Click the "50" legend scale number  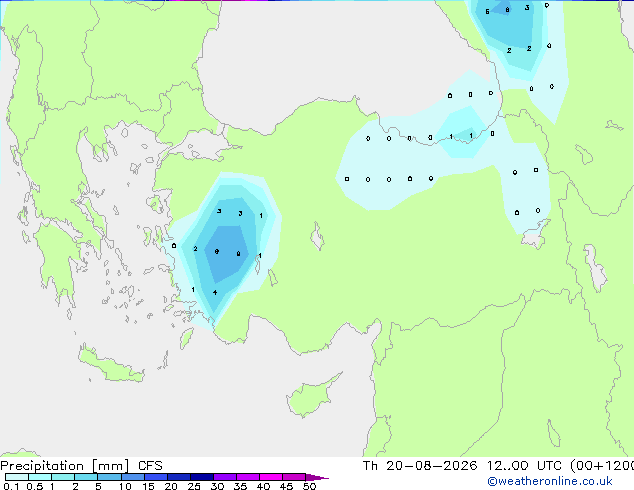(309, 486)
